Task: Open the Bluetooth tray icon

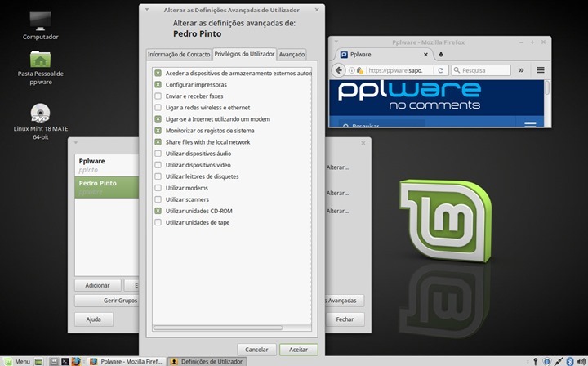Action: click(570, 361)
